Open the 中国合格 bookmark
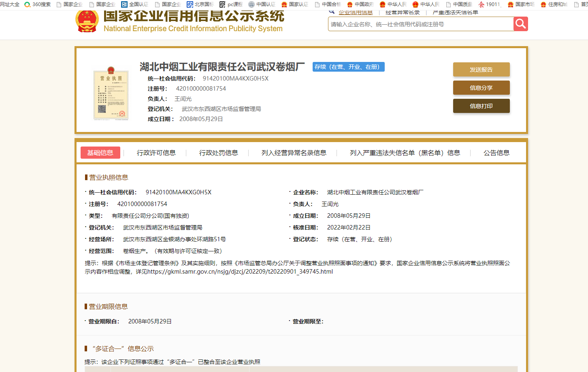The height and width of the screenshot is (372, 588). (x=328, y=4)
